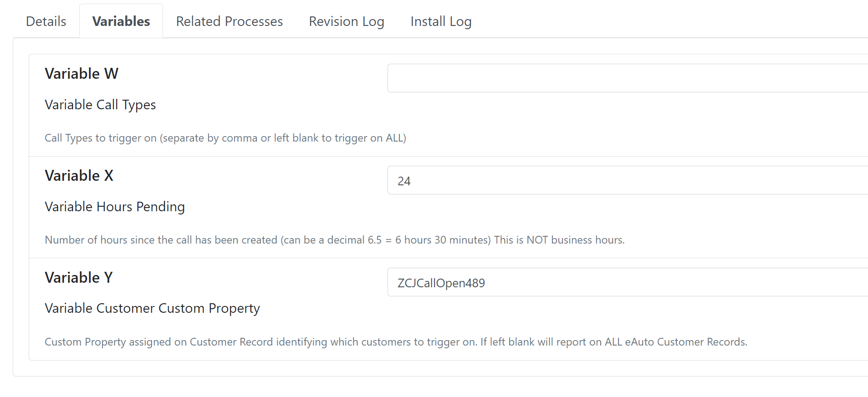Click the 'Variable Call Types' label
The width and height of the screenshot is (868, 397).
(100, 105)
